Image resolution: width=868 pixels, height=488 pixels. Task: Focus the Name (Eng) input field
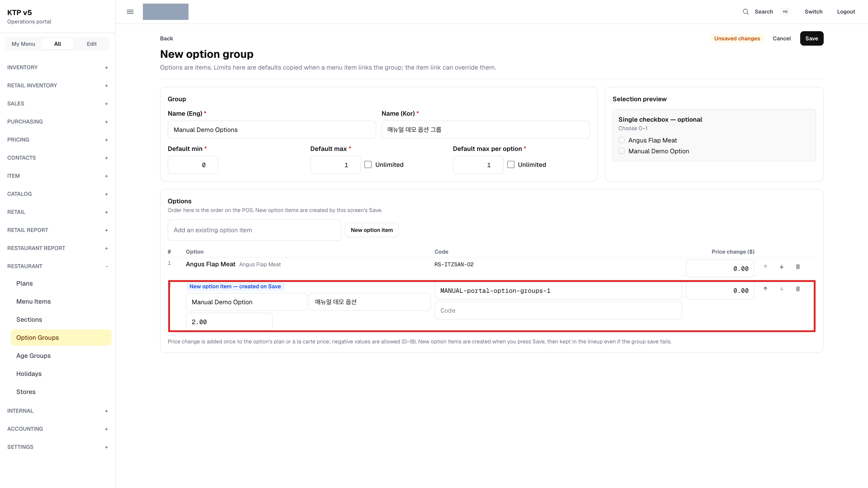[272, 130]
